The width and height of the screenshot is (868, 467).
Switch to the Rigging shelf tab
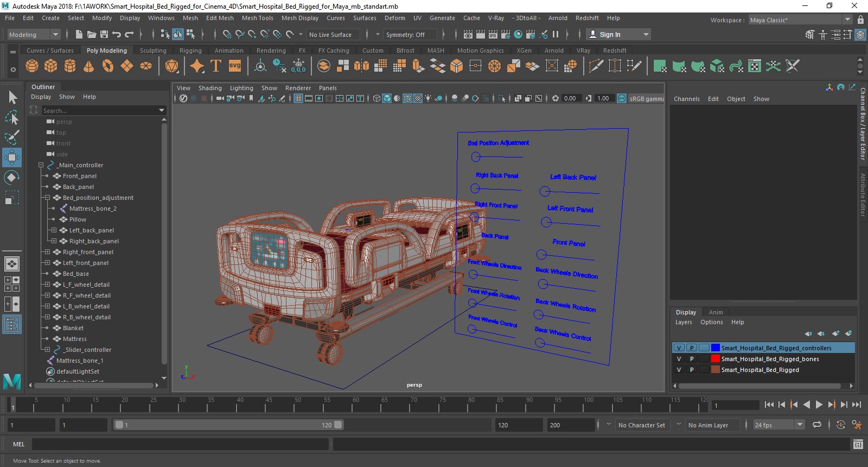pos(190,51)
